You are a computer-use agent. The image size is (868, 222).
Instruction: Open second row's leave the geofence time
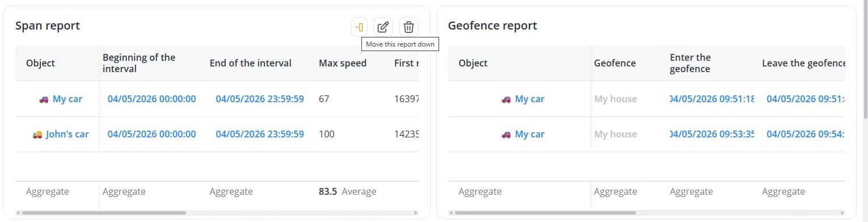click(806, 135)
